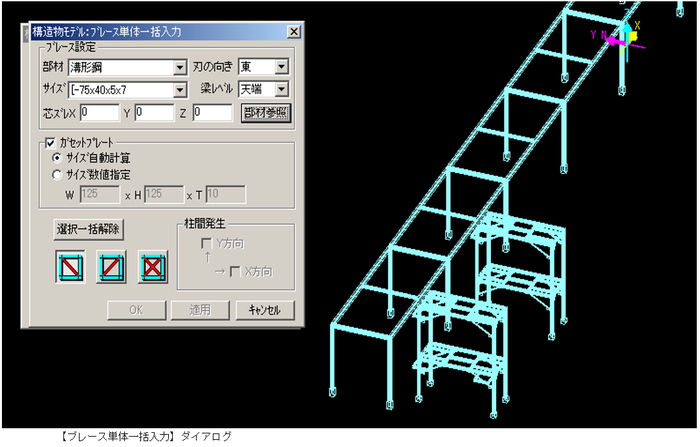Click the Y offset input field
Screen dimensions: 700x447
[x=154, y=113]
